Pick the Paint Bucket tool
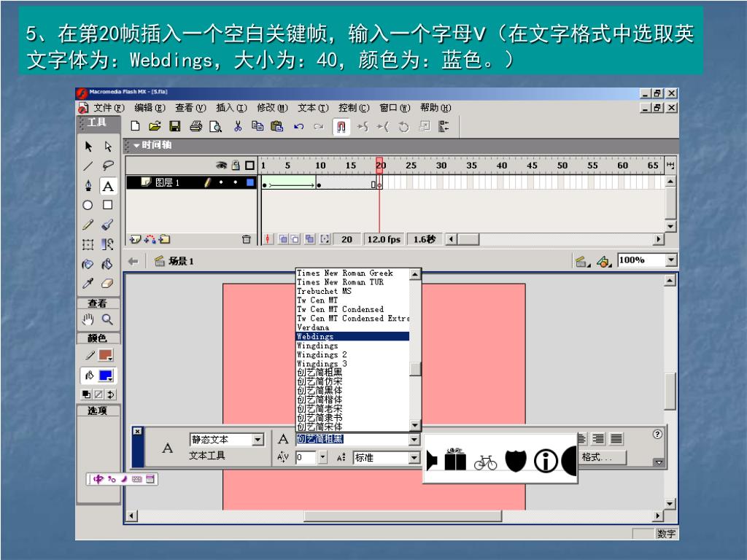 [x=108, y=264]
